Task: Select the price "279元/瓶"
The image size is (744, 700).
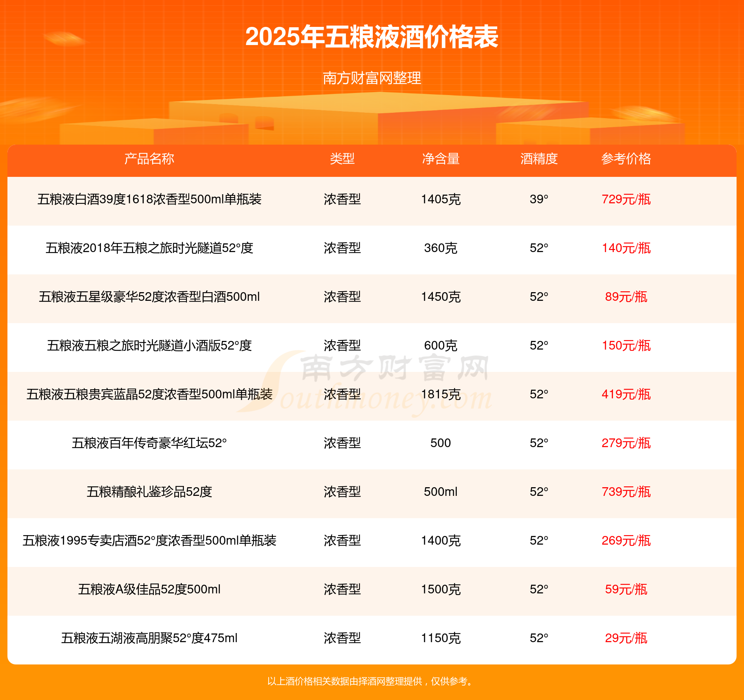Action: (626, 443)
